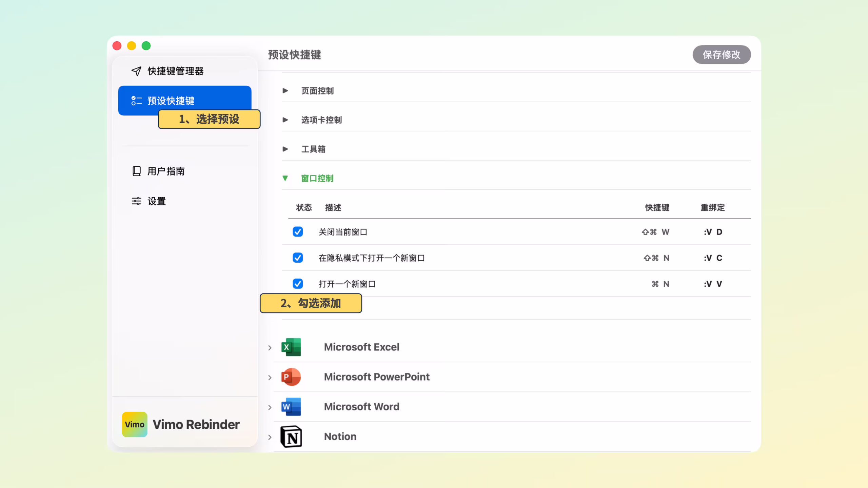Toggle the 打开一个新窗口 checkbox
Image resolution: width=868 pixels, height=488 pixels.
[x=297, y=284]
